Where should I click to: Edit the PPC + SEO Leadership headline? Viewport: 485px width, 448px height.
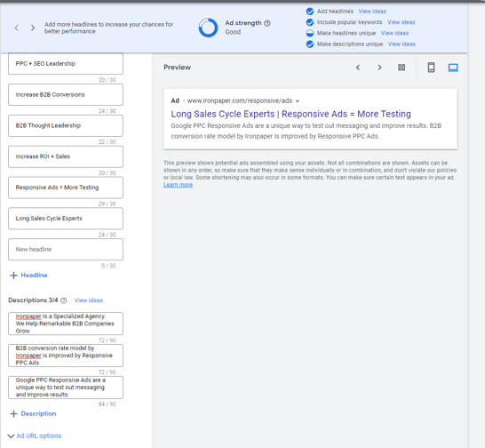point(66,64)
